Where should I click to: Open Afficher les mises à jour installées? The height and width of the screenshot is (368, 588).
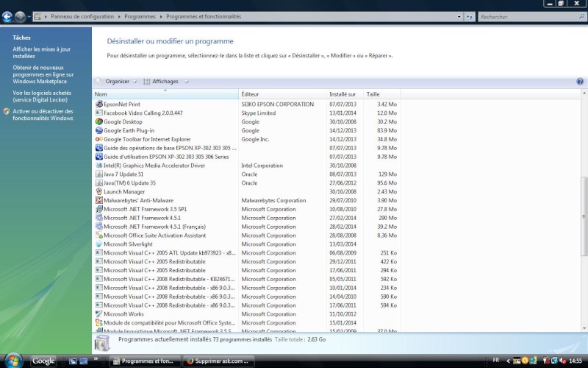pos(42,52)
